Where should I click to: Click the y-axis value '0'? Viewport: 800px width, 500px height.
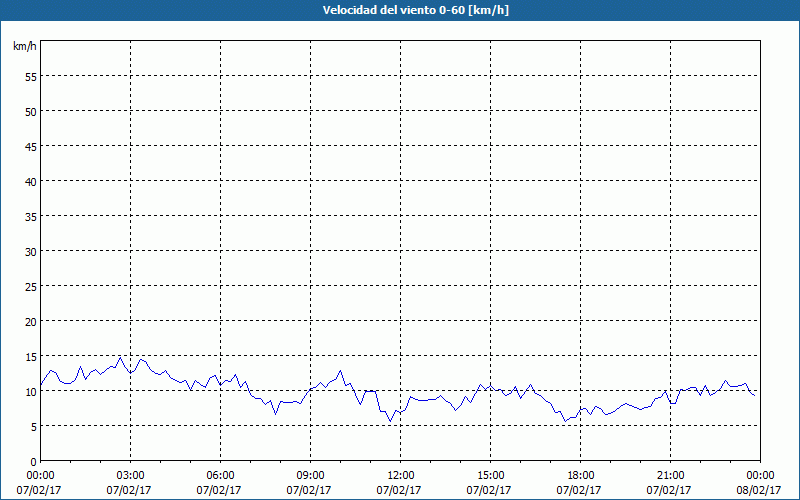point(34,462)
